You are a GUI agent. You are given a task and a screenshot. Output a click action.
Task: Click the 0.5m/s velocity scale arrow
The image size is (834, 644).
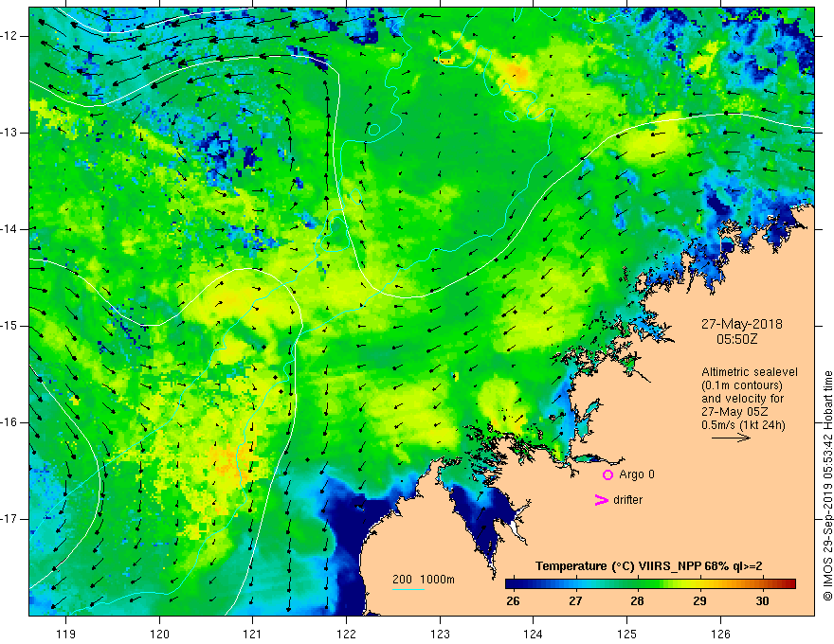click(x=731, y=438)
